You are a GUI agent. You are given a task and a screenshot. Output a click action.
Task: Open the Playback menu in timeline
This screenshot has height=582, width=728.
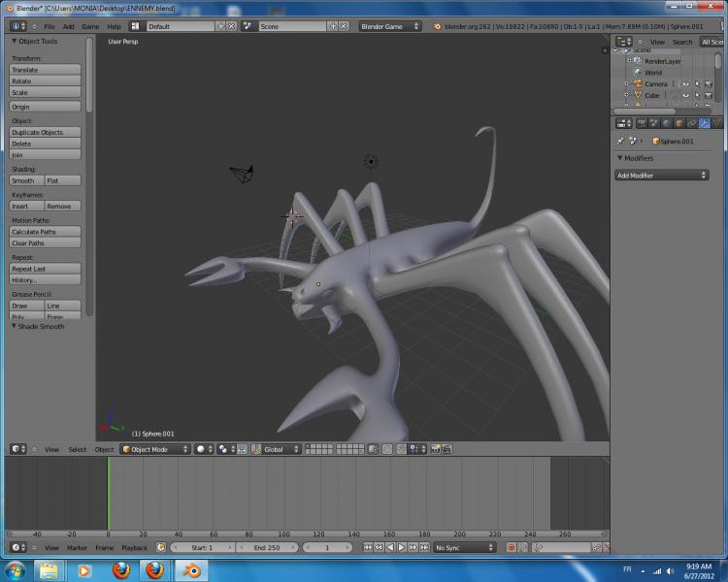[x=134, y=548]
